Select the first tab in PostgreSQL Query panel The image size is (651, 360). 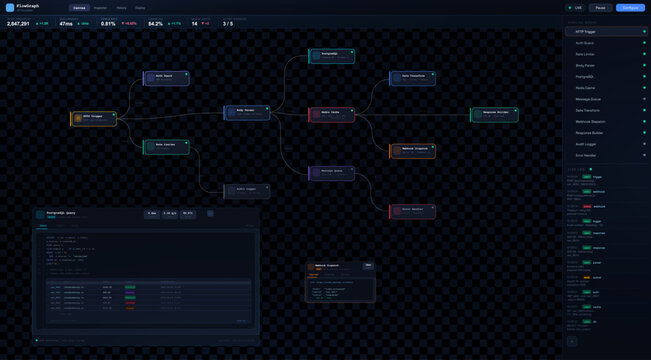pyautogui.click(x=42, y=226)
